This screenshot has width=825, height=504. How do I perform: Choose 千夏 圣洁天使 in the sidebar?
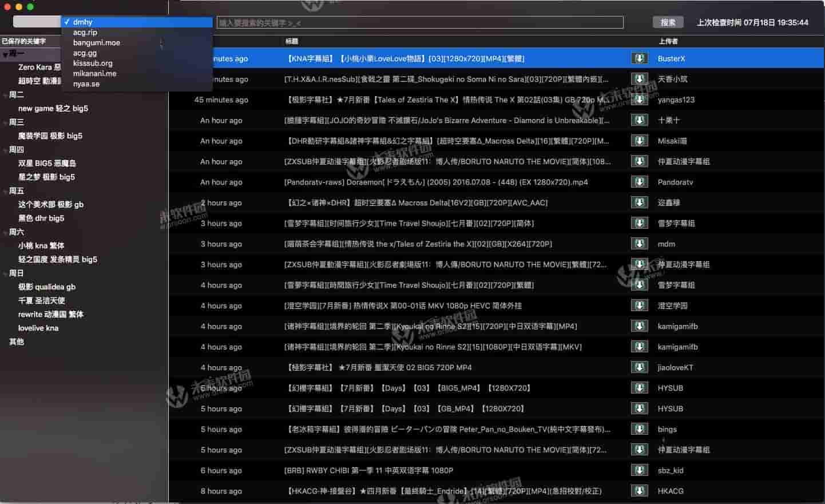coord(42,300)
